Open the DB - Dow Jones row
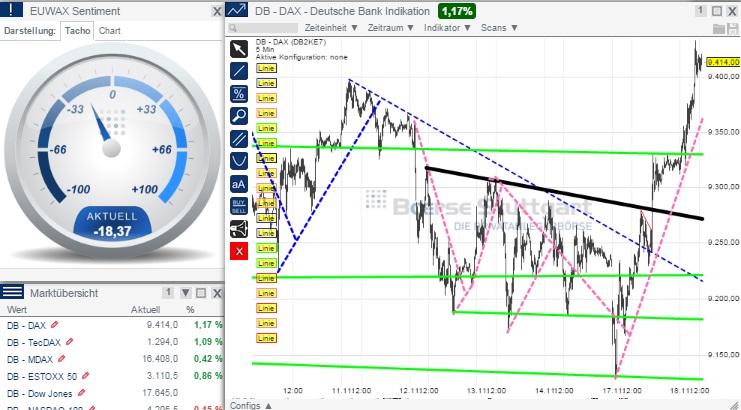This screenshot has width=741, height=410. point(112,393)
